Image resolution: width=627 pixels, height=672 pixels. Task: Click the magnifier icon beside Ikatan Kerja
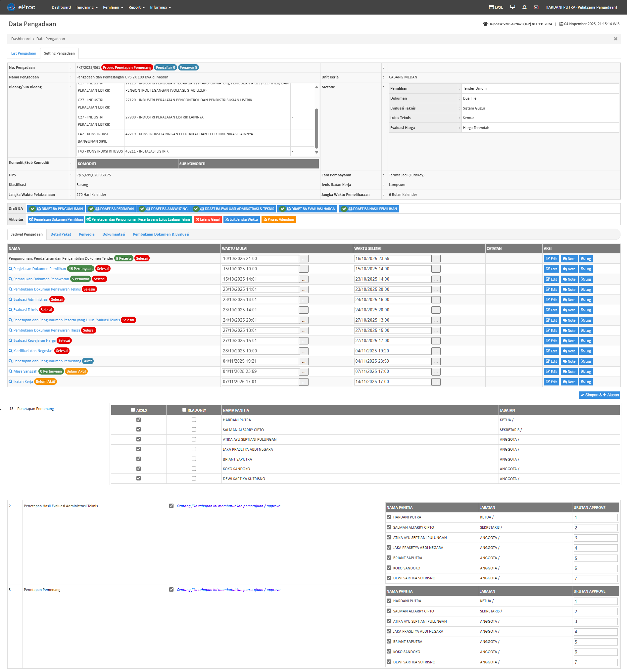click(11, 381)
